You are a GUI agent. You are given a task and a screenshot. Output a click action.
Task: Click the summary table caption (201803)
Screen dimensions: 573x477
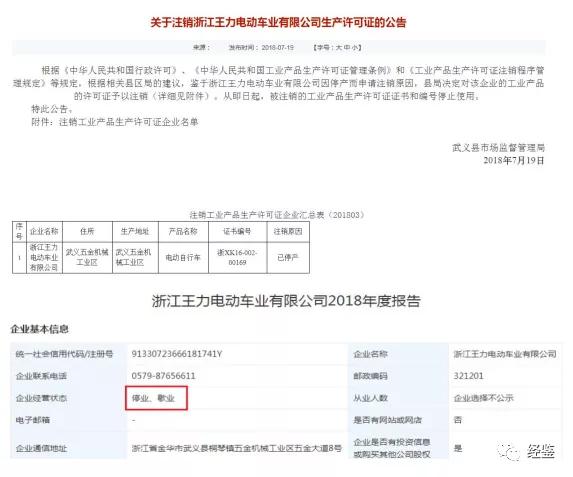click(277, 215)
